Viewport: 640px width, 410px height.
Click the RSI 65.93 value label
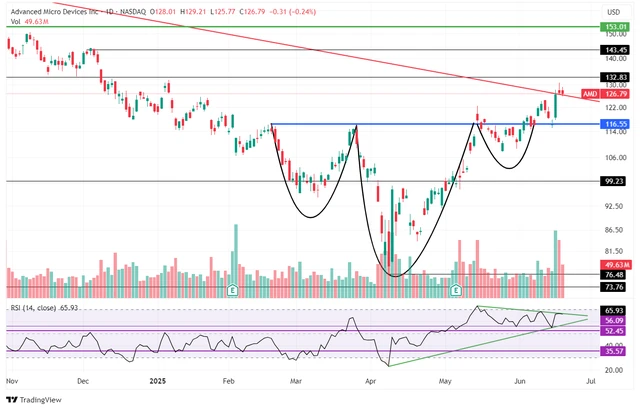point(615,311)
